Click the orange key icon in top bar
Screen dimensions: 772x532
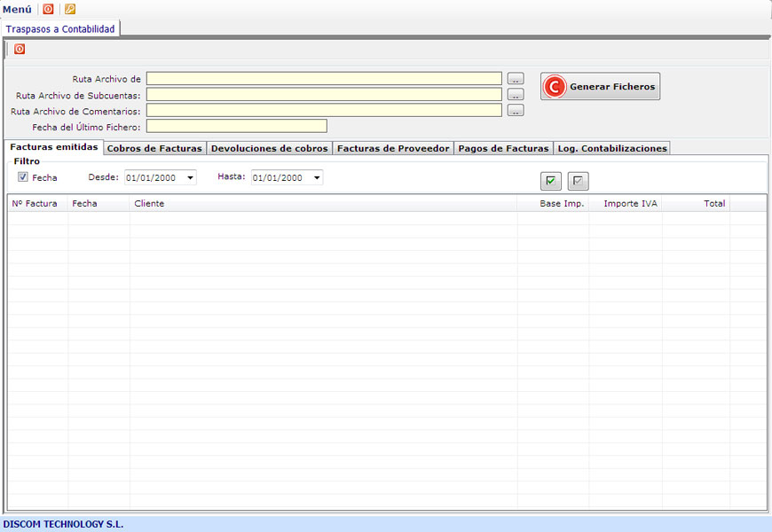coord(70,9)
